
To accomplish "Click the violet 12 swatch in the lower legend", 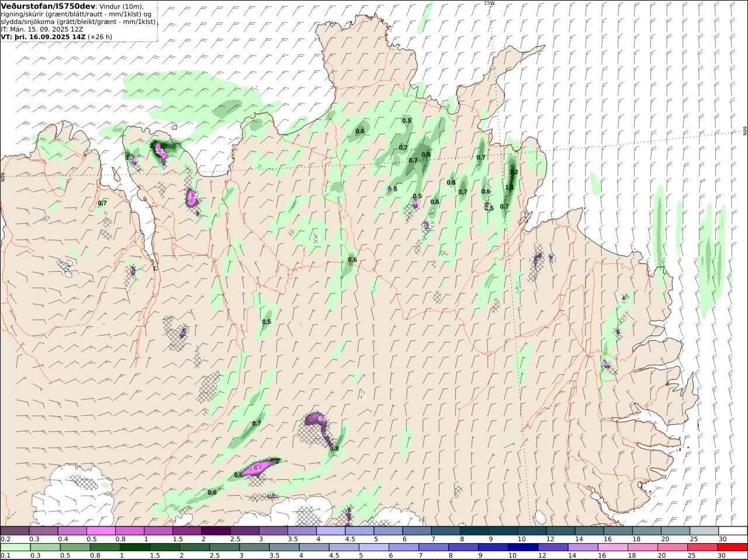I will tap(552, 547).
